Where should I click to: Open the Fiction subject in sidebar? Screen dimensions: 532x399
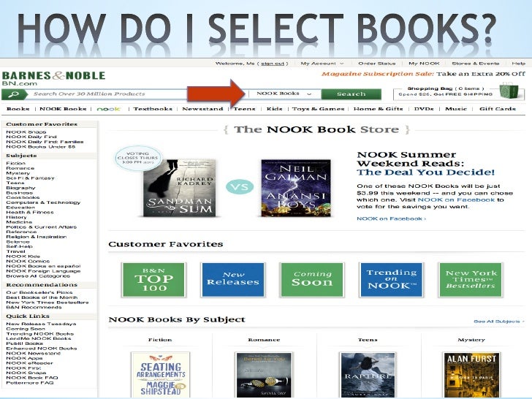[15, 163]
